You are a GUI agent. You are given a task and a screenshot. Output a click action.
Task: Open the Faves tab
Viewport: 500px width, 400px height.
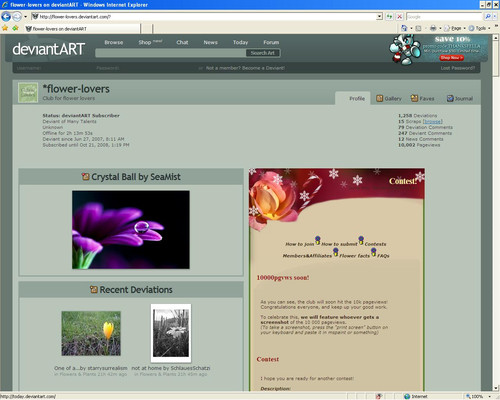coord(423,99)
